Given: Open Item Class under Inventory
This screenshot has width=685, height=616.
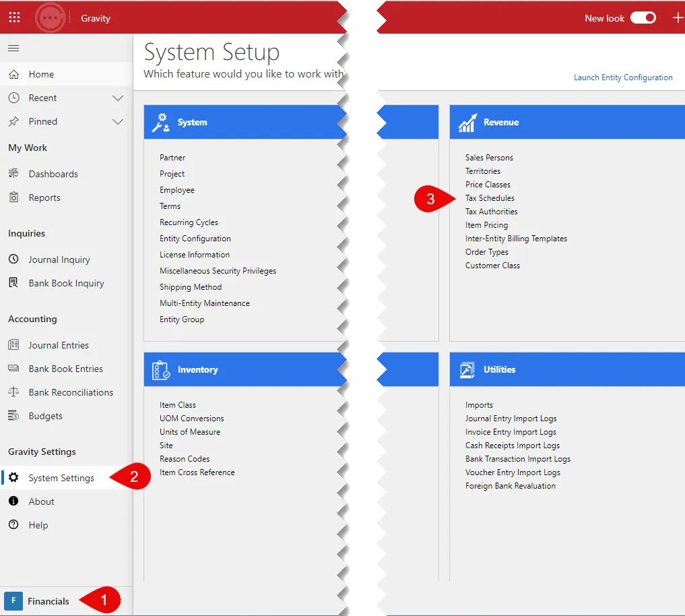Looking at the screenshot, I should pyautogui.click(x=177, y=405).
